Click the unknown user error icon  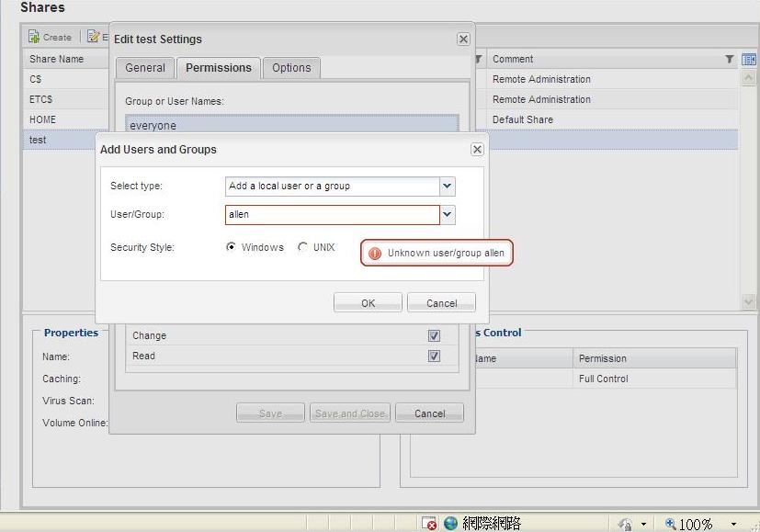[x=374, y=254]
